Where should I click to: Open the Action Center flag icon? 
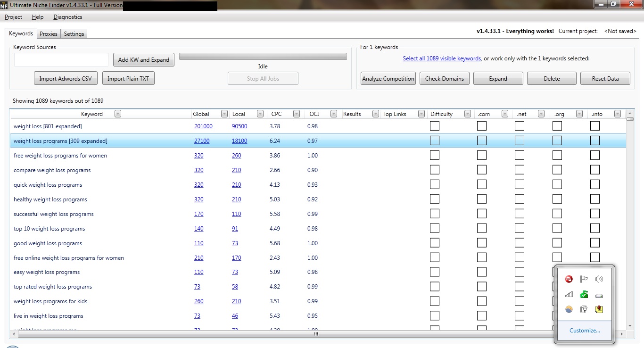(584, 279)
